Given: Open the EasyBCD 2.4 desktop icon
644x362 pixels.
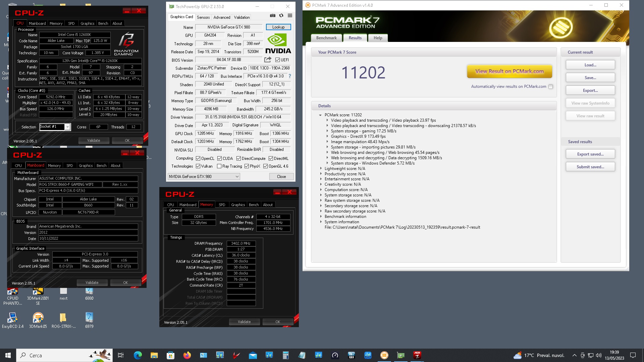Looking at the screenshot, I should point(13,320).
